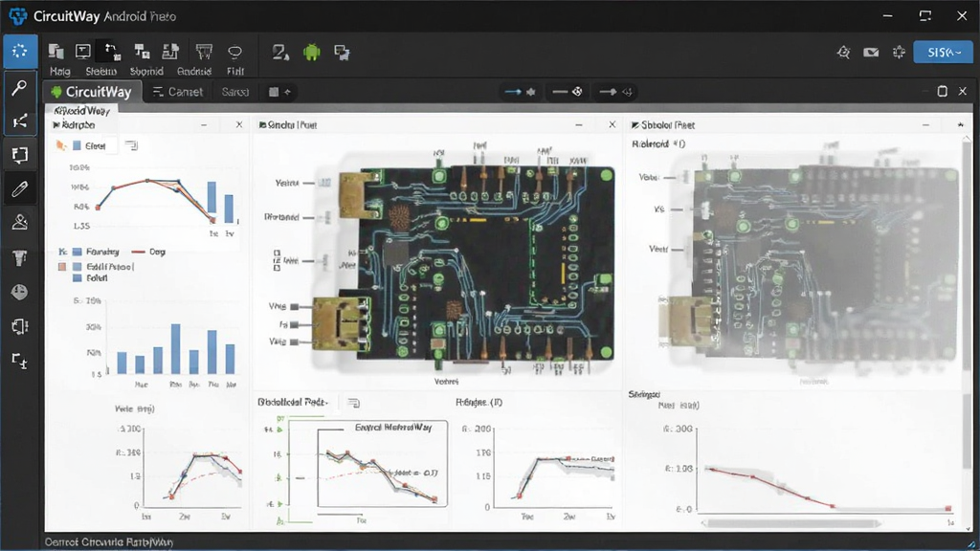Toggle top small checkbox left of board
980x551 pixels.
[x=277, y=253]
